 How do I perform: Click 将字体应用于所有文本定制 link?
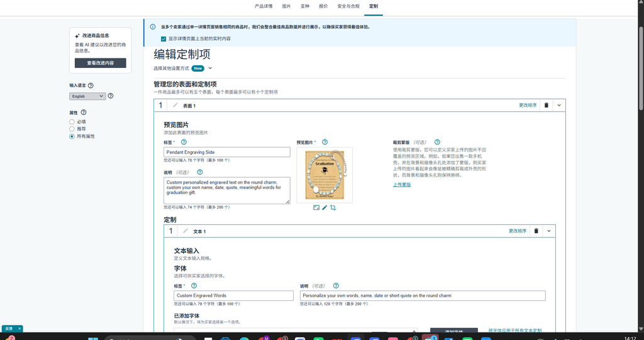(x=515, y=331)
